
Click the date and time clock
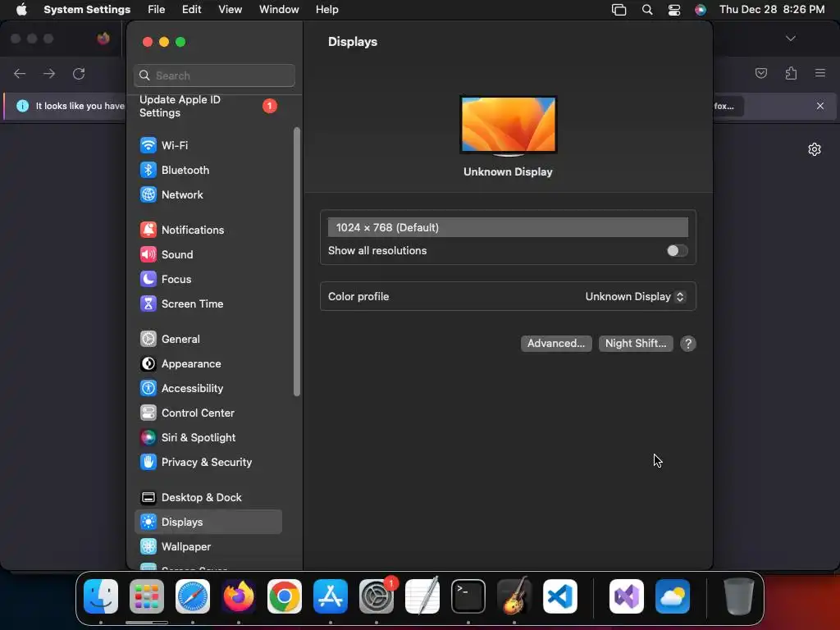tap(771, 10)
